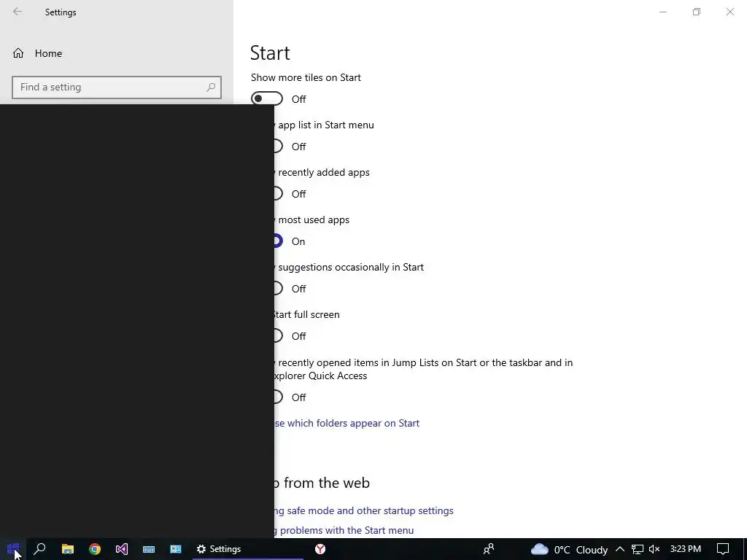Toggle the app list in Start menu switch
The image size is (747, 560).
coord(278,146)
